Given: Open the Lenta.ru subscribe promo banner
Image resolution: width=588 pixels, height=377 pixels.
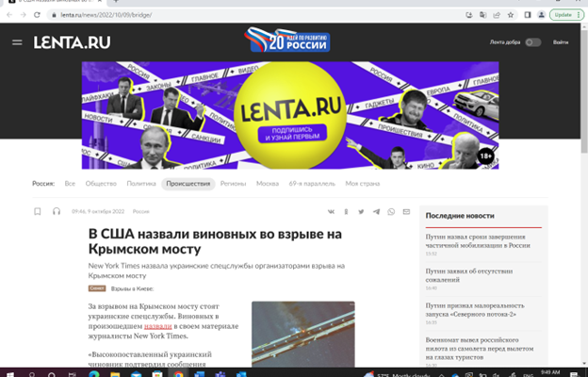Looking at the screenshot, I should (290, 115).
